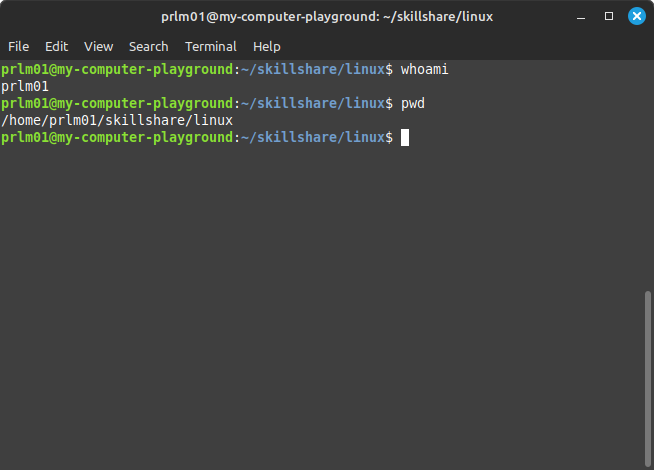Click the terminal vertical scrollbar thumb

click(647, 379)
